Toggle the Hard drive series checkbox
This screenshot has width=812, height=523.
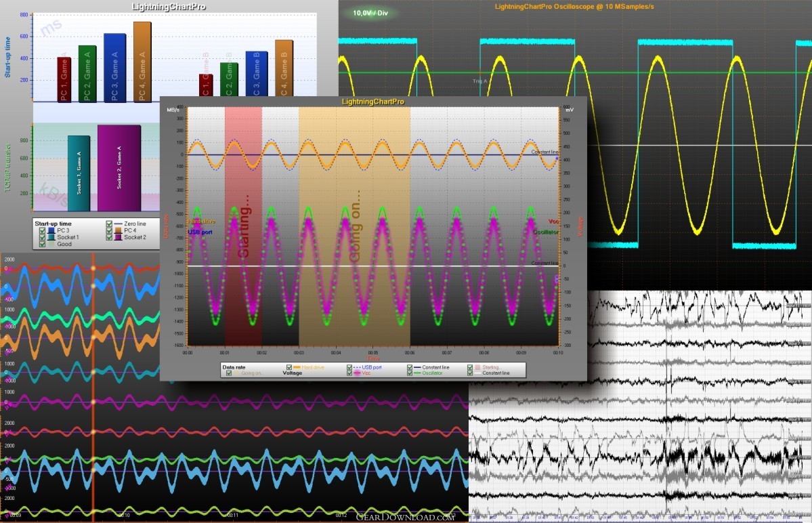point(289,367)
